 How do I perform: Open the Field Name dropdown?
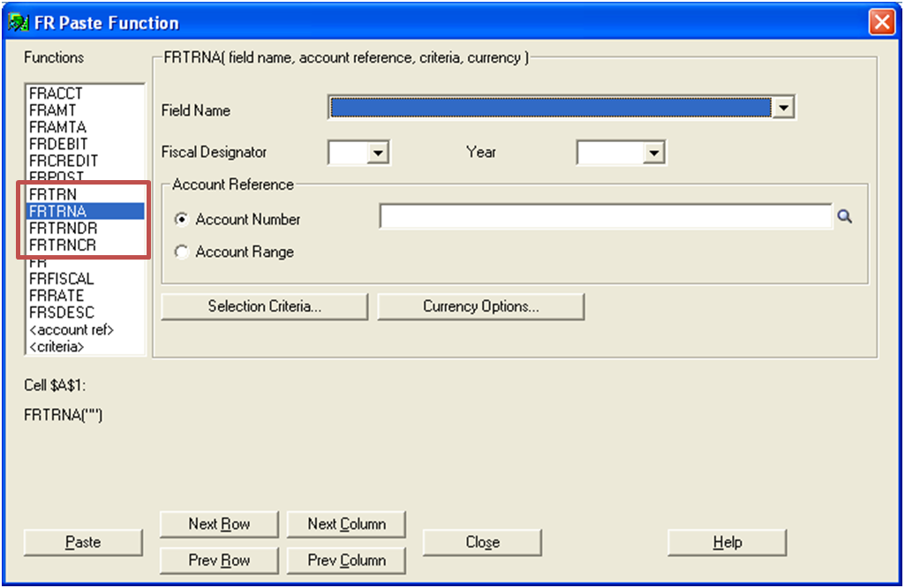[783, 108]
